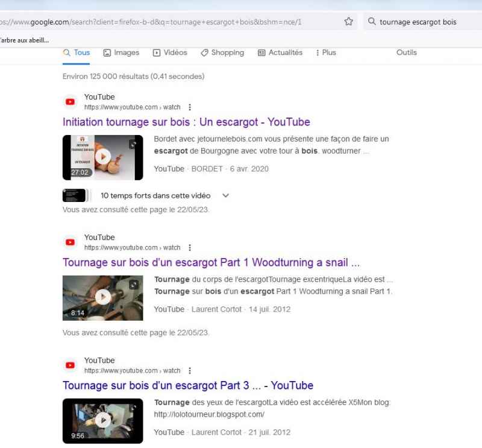Open the 'arbre aux abeill...' bookmark
Image resolution: width=482 pixels, height=448 pixels.
pyautogui.click(x=24, y=40)
